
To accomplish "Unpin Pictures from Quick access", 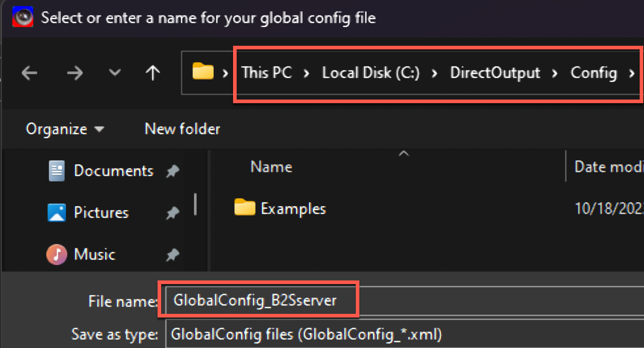I will pyautogui.click(x=173, y=213).
